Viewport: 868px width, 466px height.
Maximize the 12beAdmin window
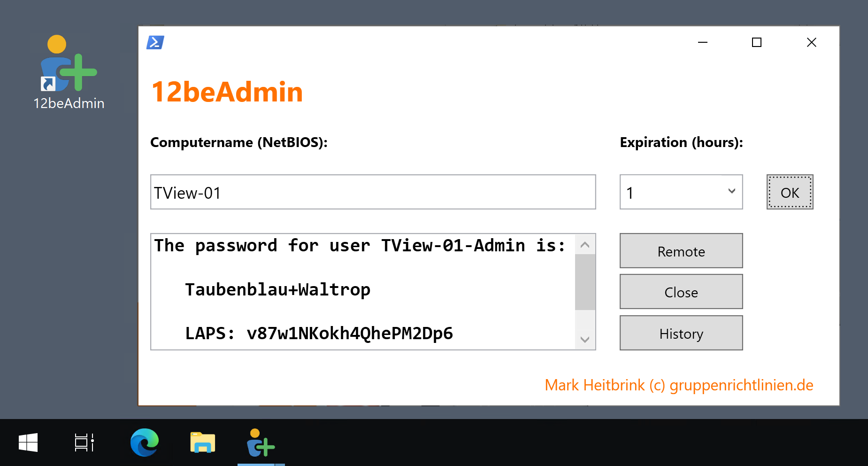point(757,42)
